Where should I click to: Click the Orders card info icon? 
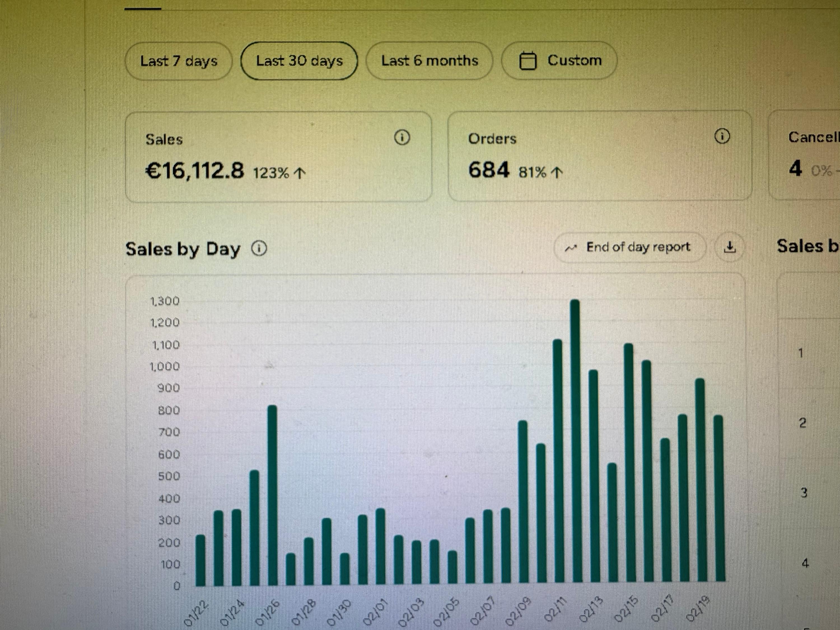pyautogui.click(x=722, y=136)
